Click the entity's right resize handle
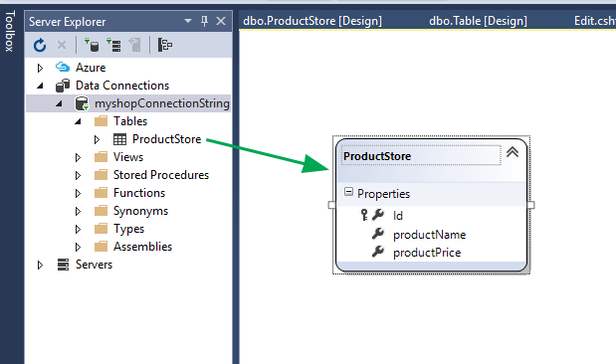Viewport: 616px width, 364px height. pyautogui.click(x=530, y=205)
